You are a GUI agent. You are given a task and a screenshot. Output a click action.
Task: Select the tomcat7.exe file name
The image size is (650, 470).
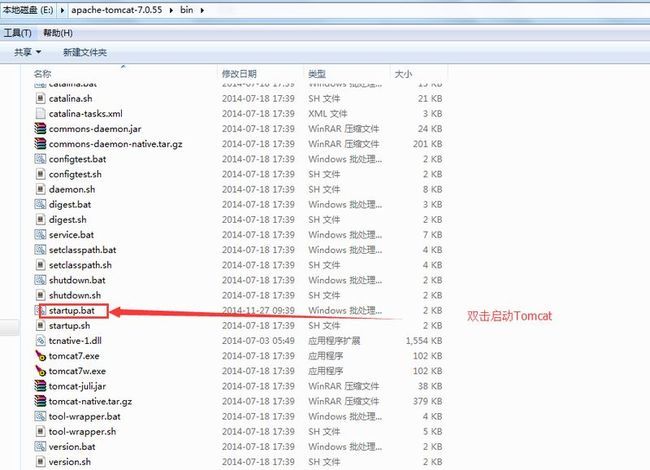pos(74,356)
